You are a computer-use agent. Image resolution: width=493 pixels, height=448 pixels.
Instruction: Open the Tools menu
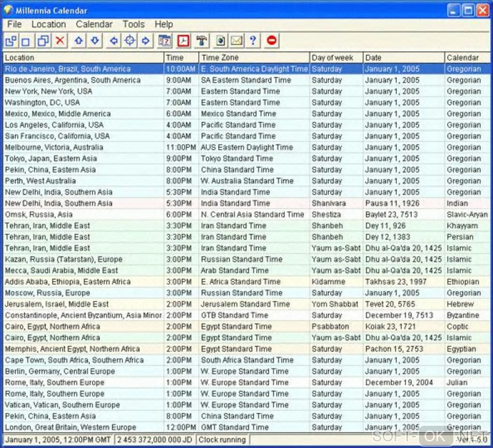point(133,24)
